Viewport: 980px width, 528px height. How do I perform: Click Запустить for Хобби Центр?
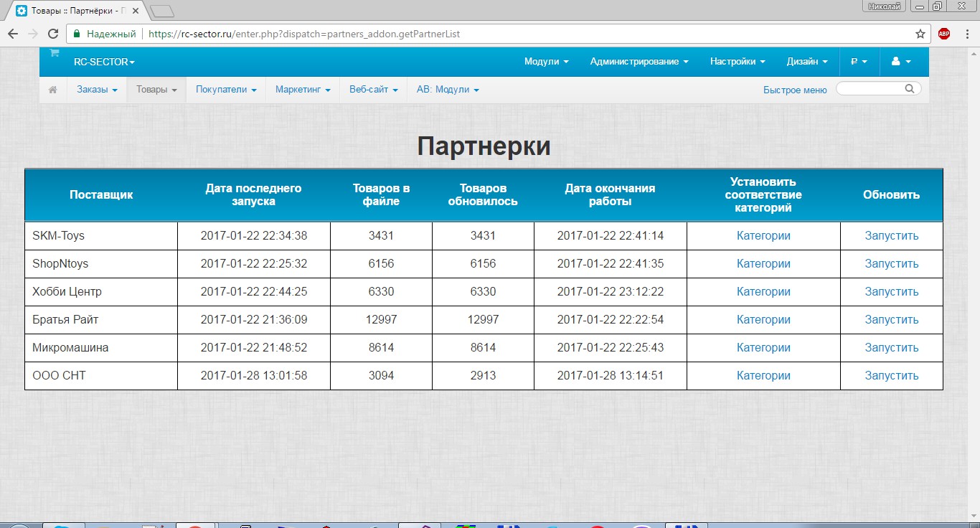[892, 292]
